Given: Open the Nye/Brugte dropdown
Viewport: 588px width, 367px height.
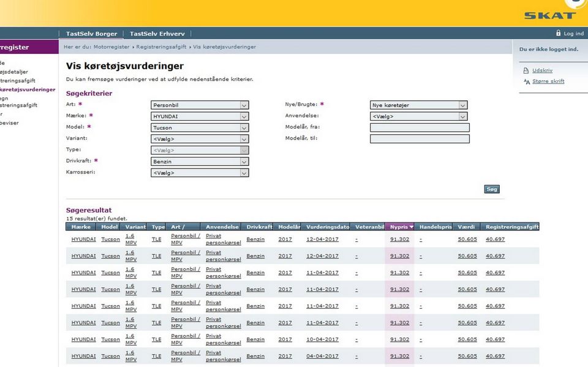Looking at the screenshot, I should pos(419,105).
